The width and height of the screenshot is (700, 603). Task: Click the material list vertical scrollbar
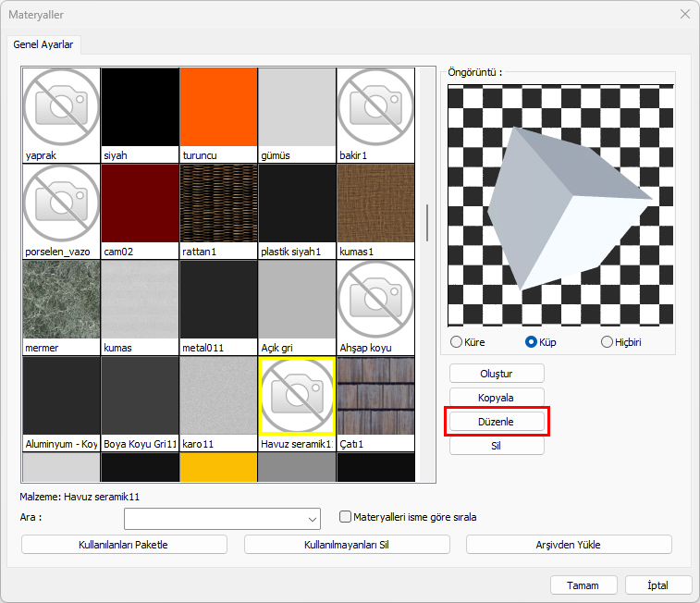point(426,222)
